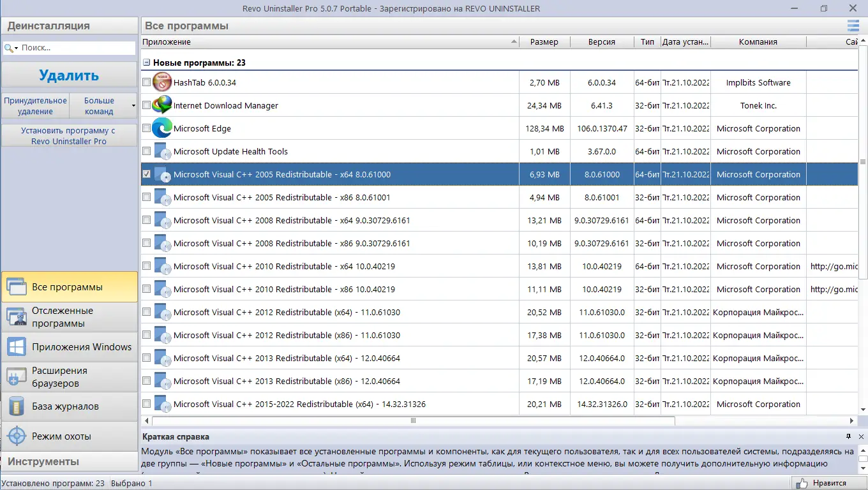Image resolution: width=868 pixels, height=490 pixels.
Task: Click the icon of Visual C++ 2013 (x86) row
Action: tap(163, 381)
